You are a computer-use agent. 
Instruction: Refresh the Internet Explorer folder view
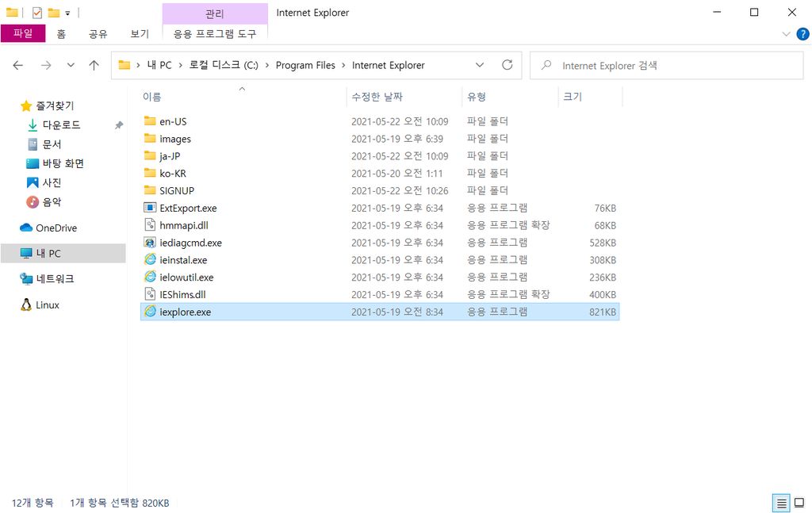(507, 65)
